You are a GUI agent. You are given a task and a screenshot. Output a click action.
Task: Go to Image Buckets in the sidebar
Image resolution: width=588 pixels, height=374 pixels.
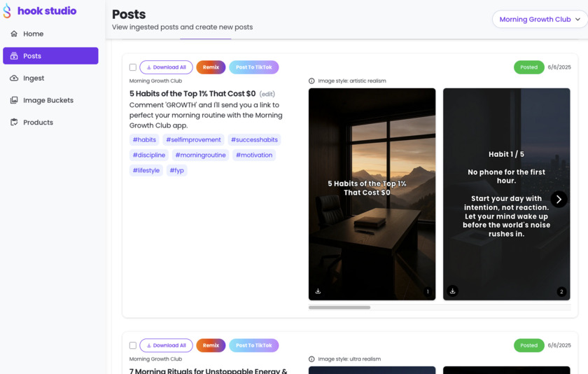(x=48, y=100)
